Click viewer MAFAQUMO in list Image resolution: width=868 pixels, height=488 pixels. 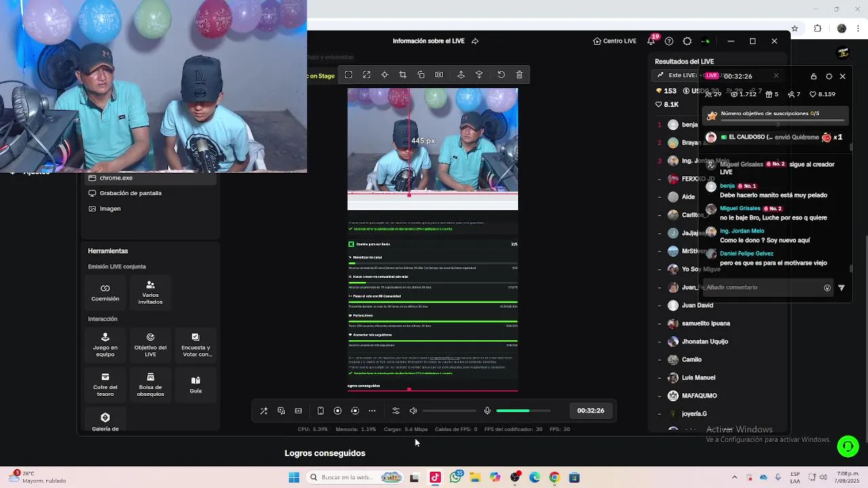coord(699,396)
